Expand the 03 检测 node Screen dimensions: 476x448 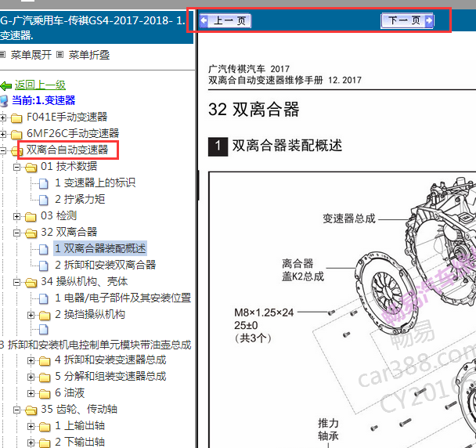pyautogui.click(x=17, y=216)
